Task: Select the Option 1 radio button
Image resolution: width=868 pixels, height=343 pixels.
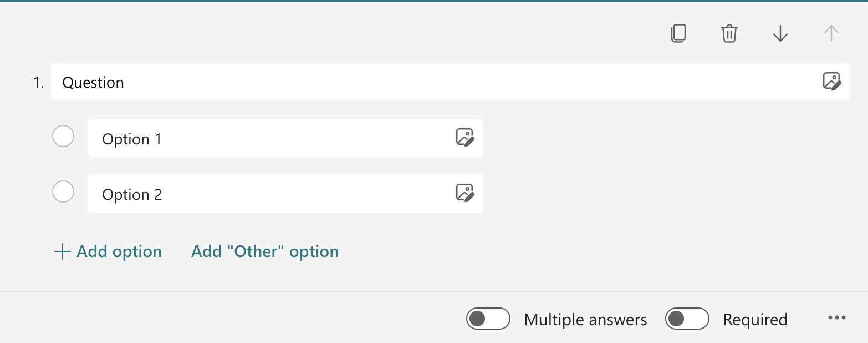Action: point(63,137)
